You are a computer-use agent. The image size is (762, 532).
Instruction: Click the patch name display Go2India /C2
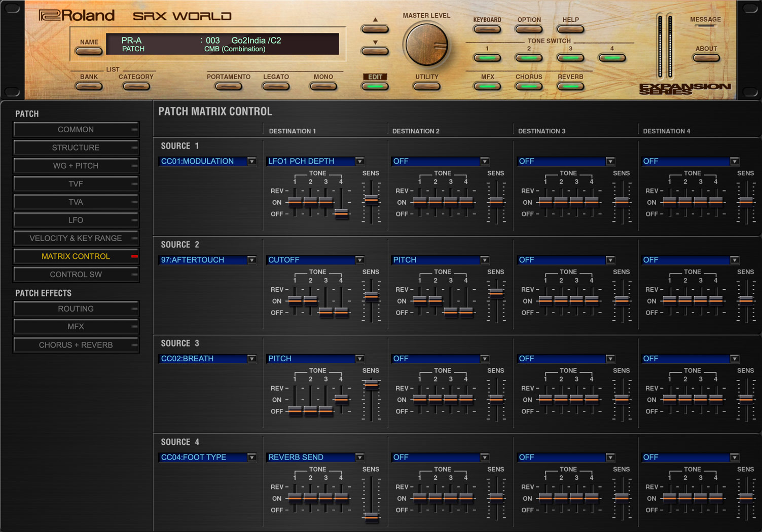click(256, 41)
